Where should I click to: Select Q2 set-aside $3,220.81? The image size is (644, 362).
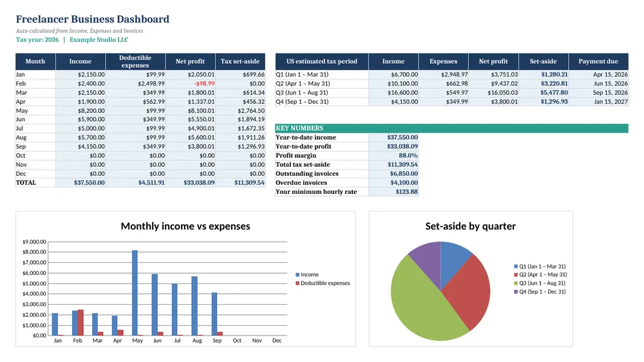(x=544, y=83)
